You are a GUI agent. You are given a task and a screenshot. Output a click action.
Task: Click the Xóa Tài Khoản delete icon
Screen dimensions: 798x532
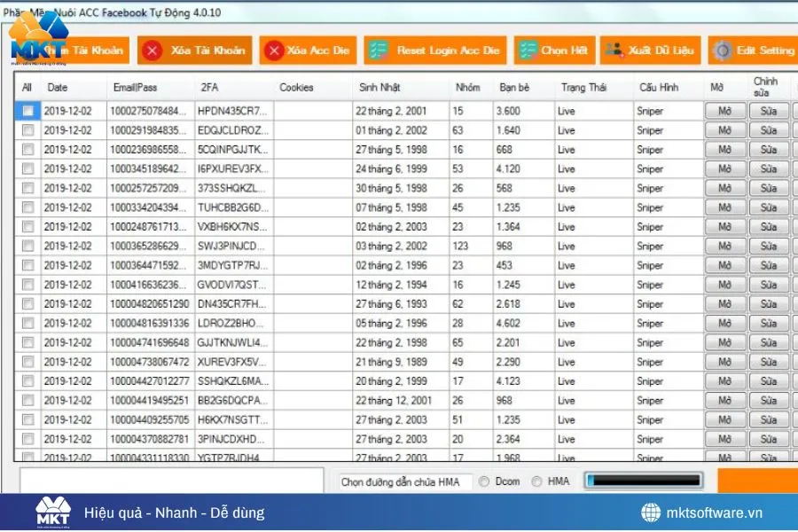point(151,51)
